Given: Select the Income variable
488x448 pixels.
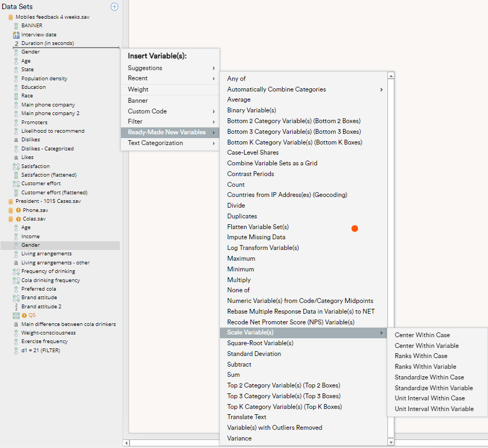Looking at the screenshot, I should [x=30, y=237].
